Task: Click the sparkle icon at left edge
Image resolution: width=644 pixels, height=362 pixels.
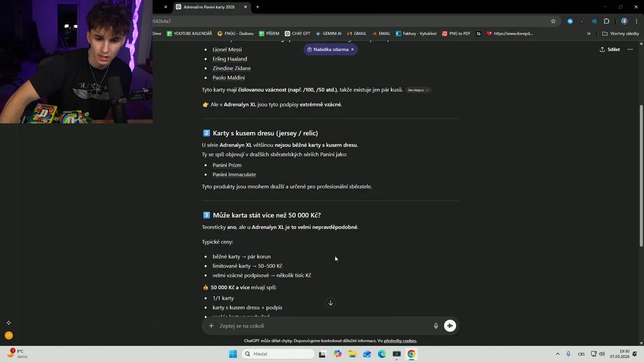Action: pos(9,323)
